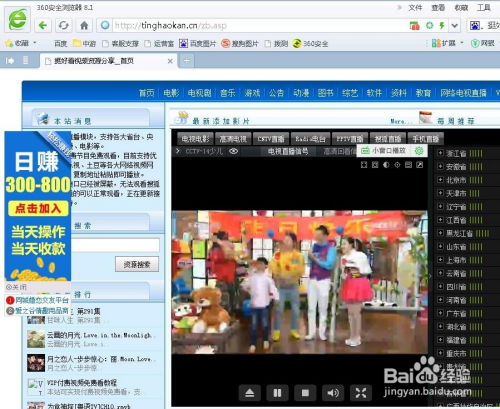Click the first video overlay fullscreen icon
This screenshot has height=409, width=500.
pos(364,165)
